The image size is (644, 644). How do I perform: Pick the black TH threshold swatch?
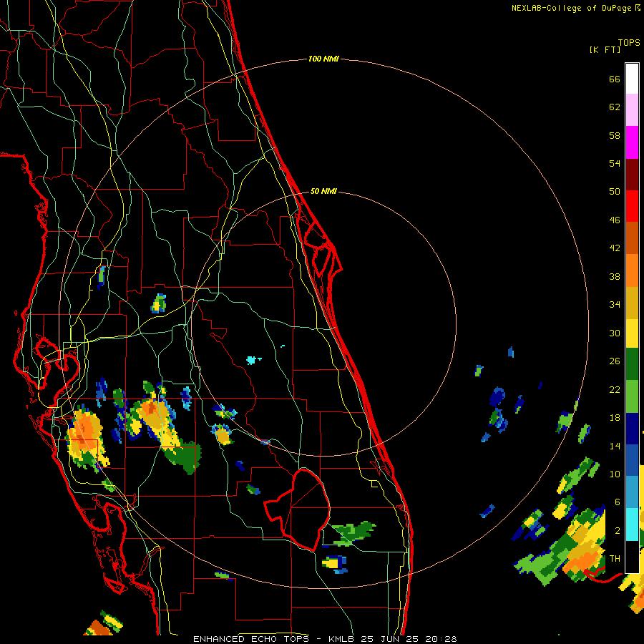632,557
